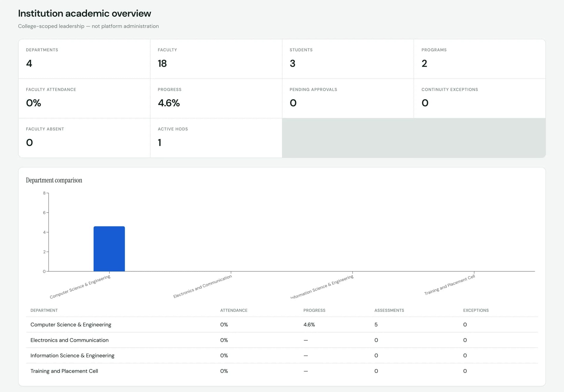Click 'Information Science & Engineering' chart axis label
564x392 pixels.
click(x=322, y=287)
